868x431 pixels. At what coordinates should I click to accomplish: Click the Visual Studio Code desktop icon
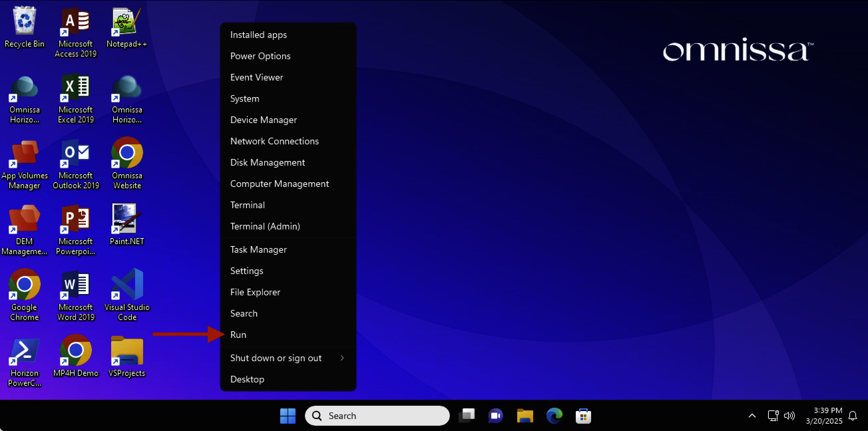[x=127, y=285]
